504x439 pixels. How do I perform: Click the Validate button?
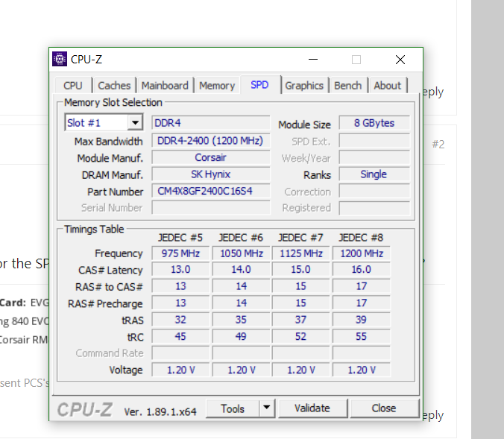312,408
